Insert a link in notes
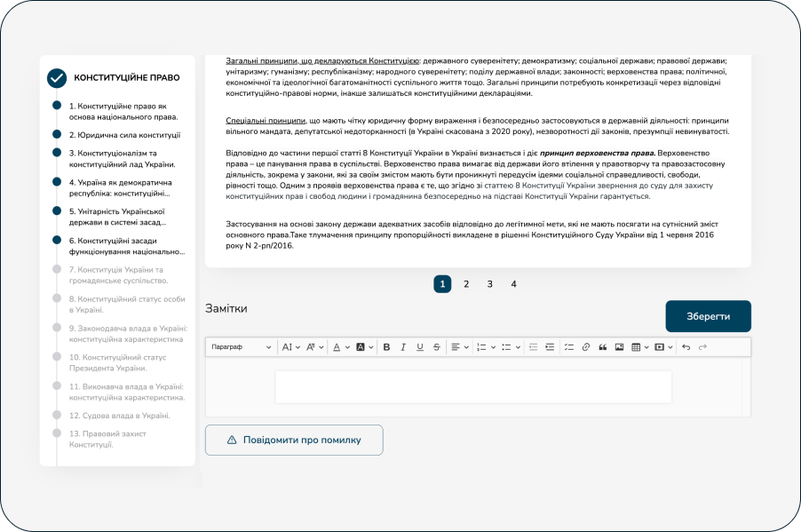This screenshot has height=532, width=801. (x=586, y=347)
